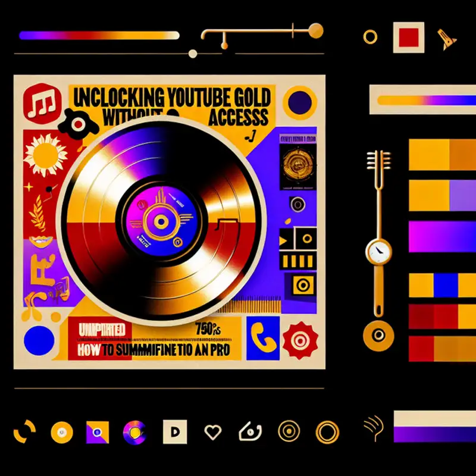Screen dimensions: 476x476
Task: Click the small double-ring icon on purple panel
Action: 297,204
